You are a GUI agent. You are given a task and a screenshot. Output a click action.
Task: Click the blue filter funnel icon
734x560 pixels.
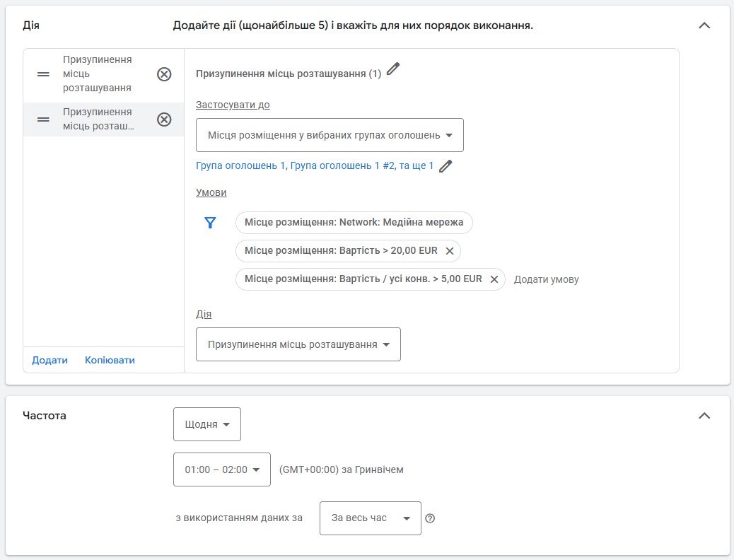[210, 223]
